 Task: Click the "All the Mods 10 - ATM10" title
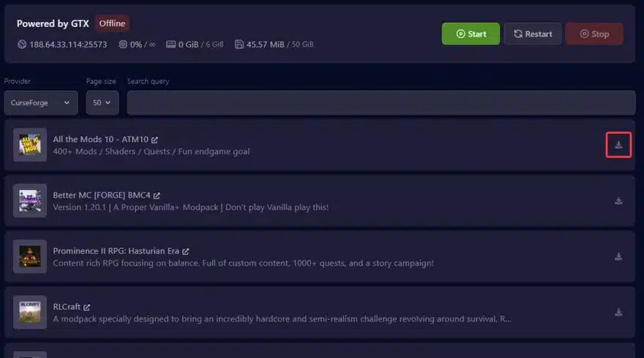click(101, 139)
